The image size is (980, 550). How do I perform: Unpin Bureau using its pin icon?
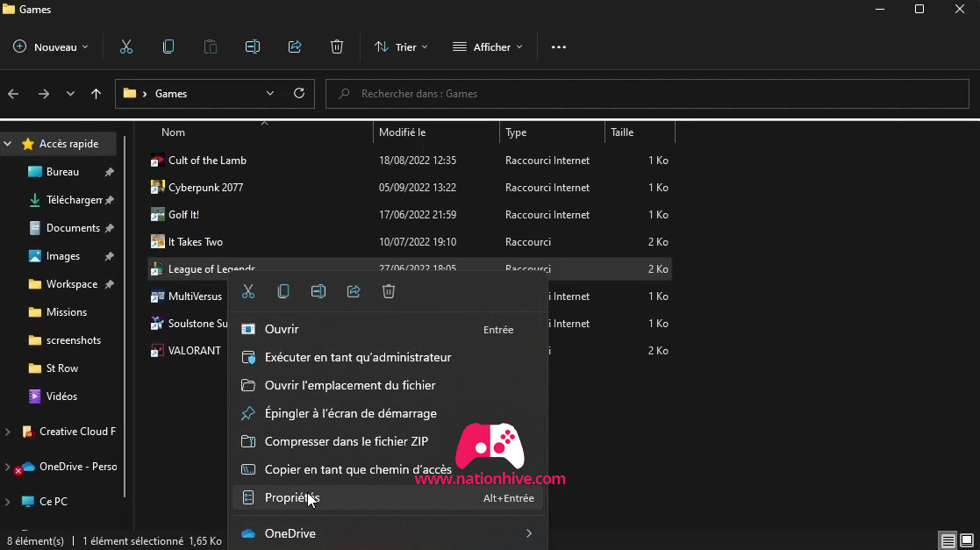click(110, 172)
